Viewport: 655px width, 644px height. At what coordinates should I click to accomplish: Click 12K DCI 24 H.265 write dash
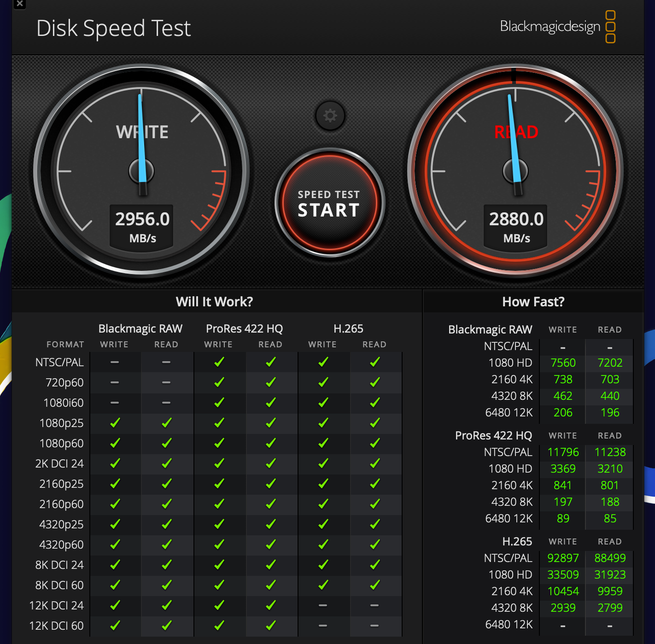[323, 605]
